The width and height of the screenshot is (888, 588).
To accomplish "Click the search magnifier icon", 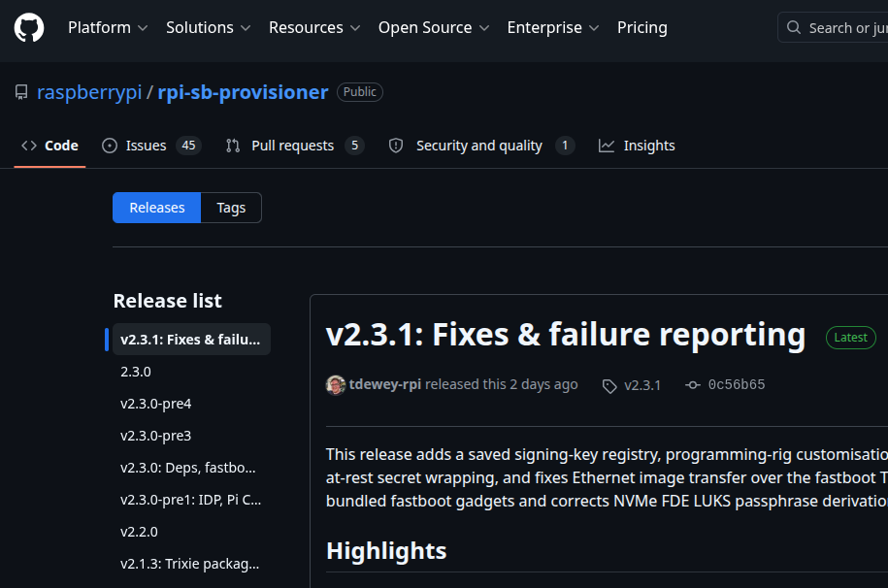I will [x=794, y=28].
